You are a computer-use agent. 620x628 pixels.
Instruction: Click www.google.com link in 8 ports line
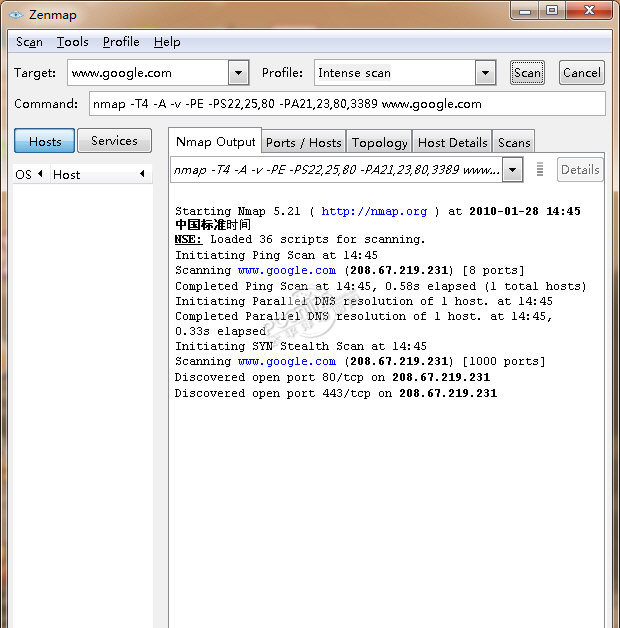pos(287,270)
